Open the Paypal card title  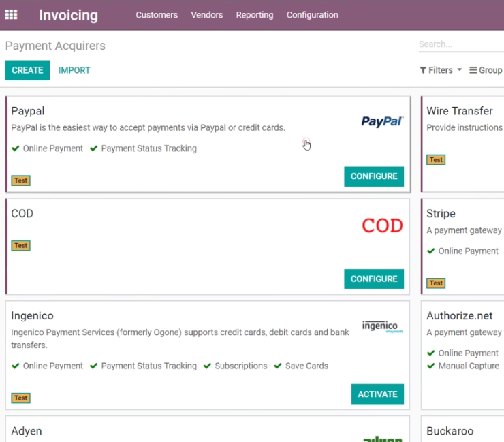point(28,111)
